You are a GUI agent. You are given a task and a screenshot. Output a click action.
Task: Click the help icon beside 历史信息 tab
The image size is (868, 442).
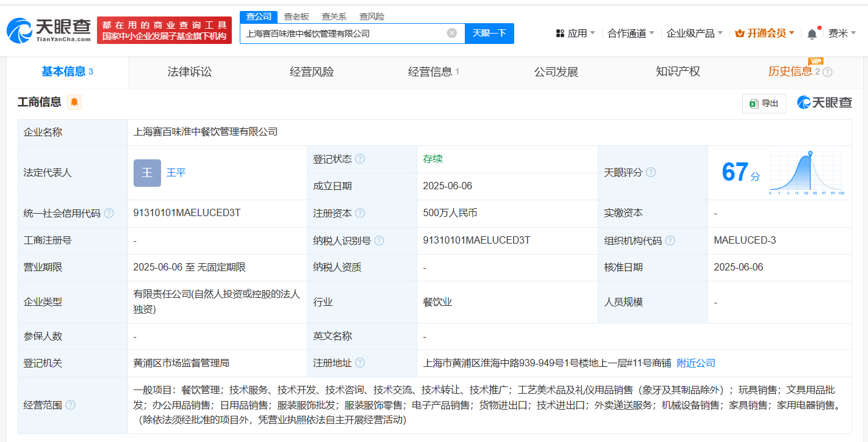click(x=828, y=72)
